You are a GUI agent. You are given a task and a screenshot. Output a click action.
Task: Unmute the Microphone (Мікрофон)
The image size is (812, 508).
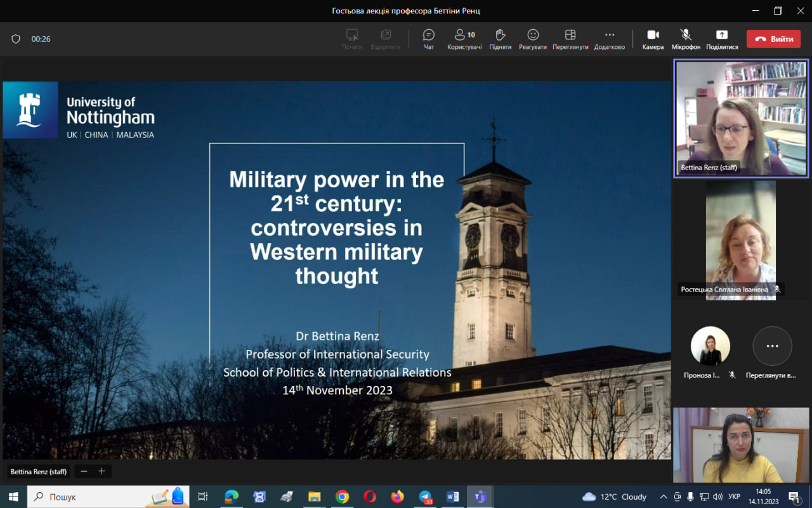(x=686, y=39)
